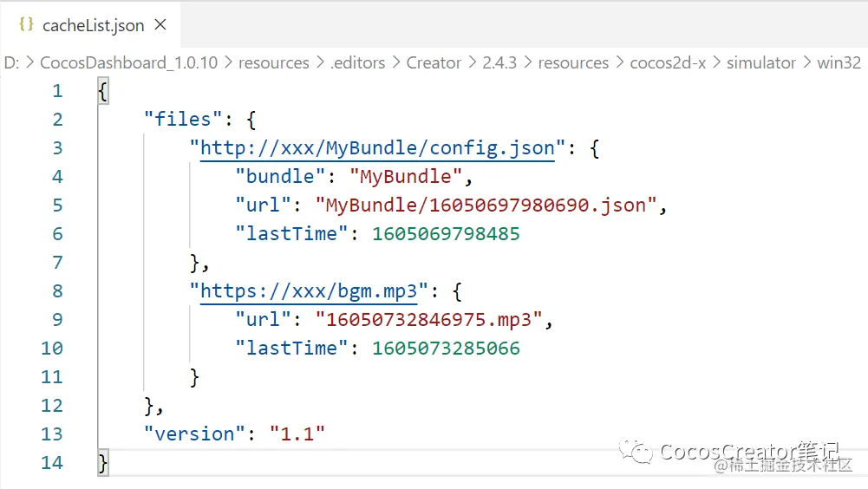
Task: Follow the http://xxx/MyBundle/config.json link
Action: 377,148
